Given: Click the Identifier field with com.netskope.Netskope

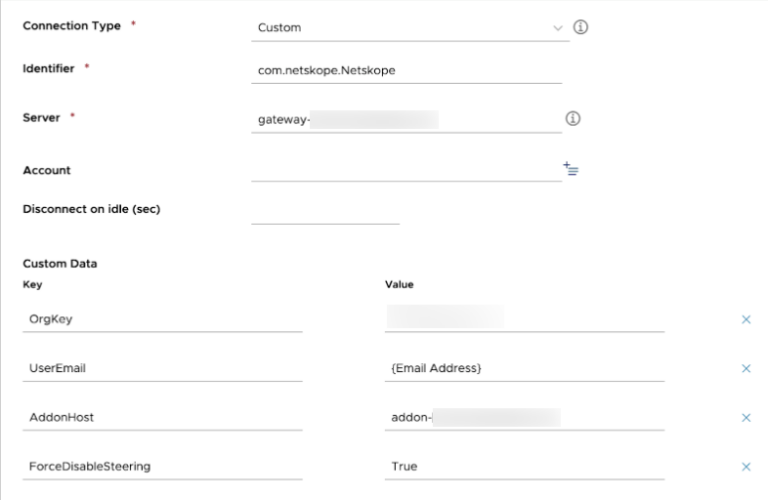Looking at the screenshot, I should (405, 70).
